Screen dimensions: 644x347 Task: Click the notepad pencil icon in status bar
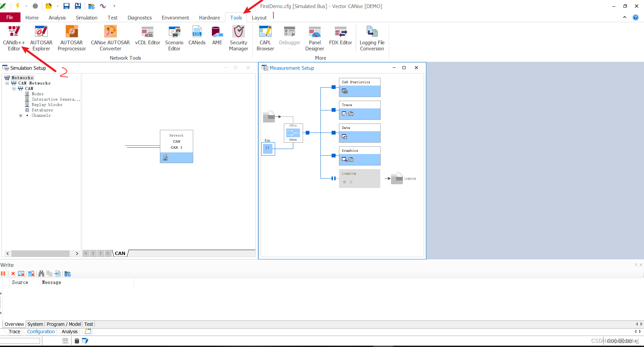(x=85, y=341)
